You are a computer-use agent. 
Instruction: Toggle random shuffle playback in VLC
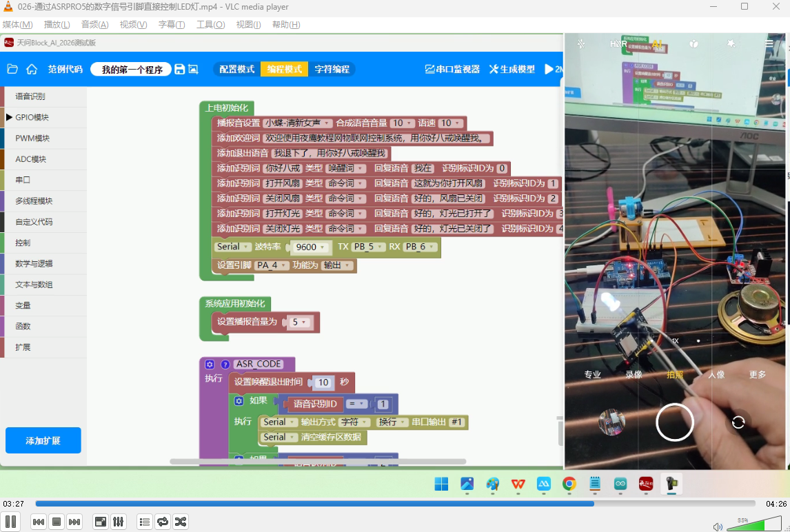coord(181,522)
